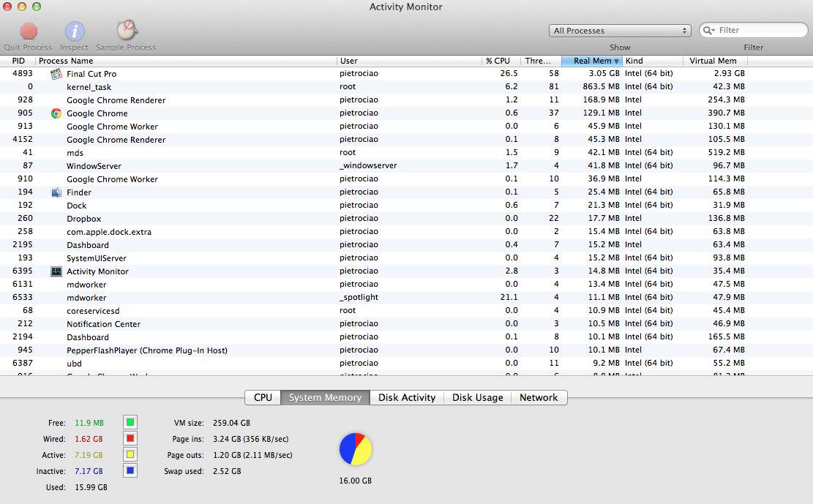813x504 pixels.
Task: Select Google Chrome Renderer row PID 4152
Action: tap(407, 140)
